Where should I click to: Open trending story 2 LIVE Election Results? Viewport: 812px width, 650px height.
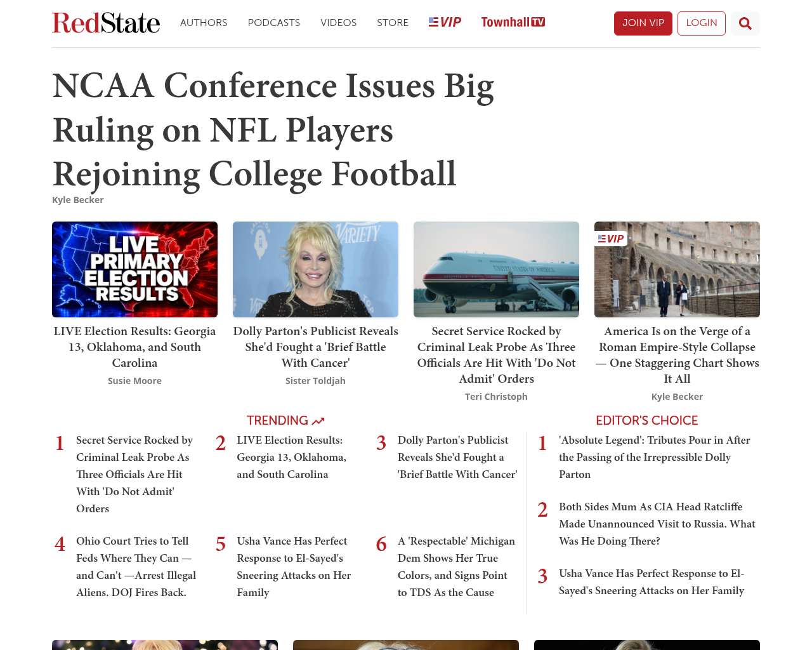click(x=292, y=457)
